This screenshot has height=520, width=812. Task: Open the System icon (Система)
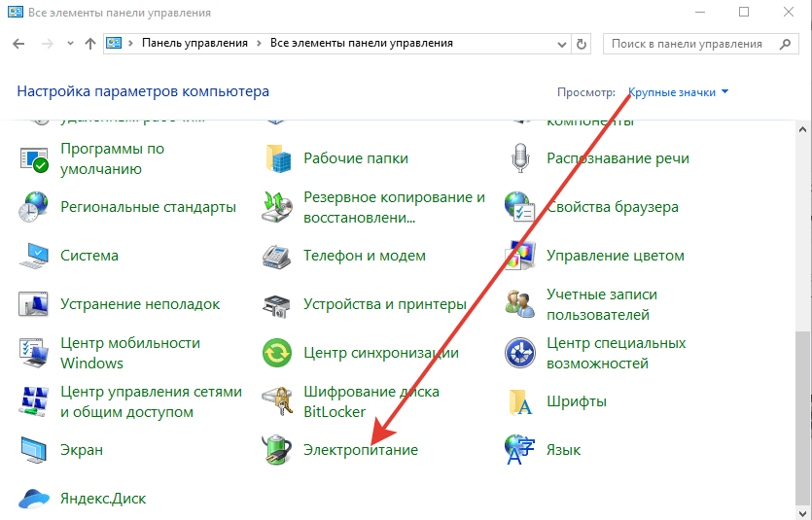coord(34,256)
